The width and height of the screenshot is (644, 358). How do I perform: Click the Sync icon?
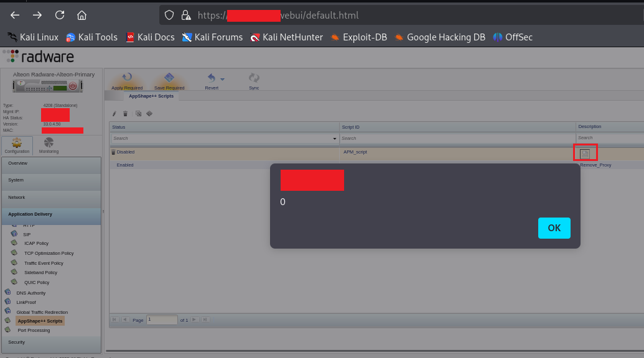254,78
